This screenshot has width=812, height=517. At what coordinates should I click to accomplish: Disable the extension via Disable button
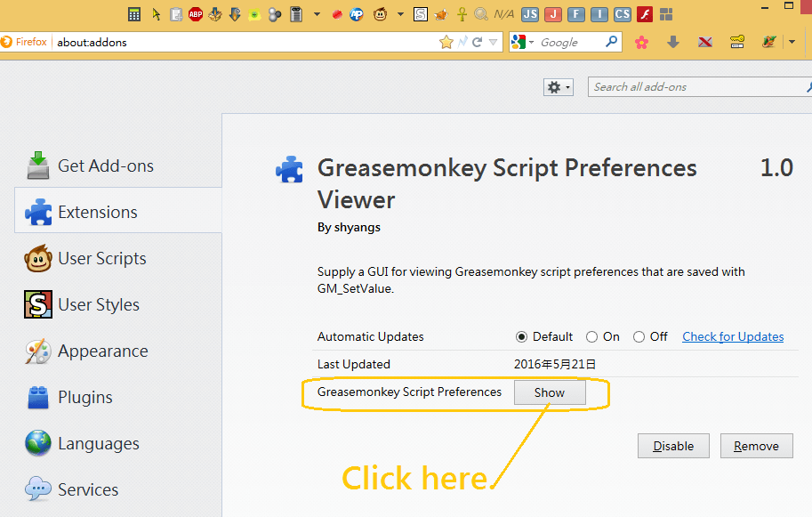[673, 446]
